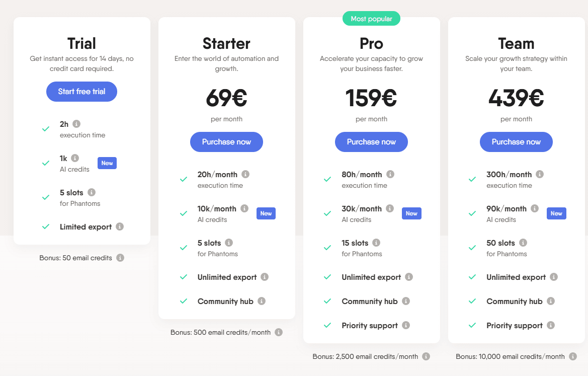Click info icon beside Team 90k/month AI credits

(x=535, y=208)
